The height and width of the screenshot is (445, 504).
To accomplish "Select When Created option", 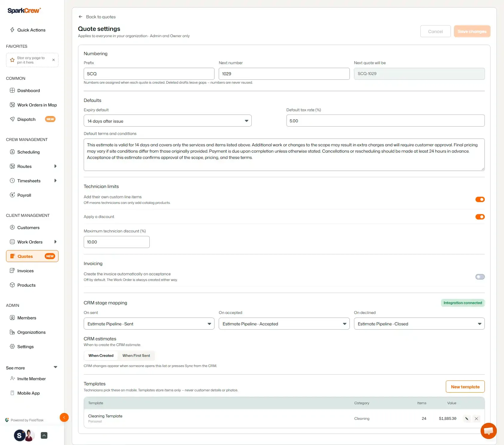I will click(101, 356).
